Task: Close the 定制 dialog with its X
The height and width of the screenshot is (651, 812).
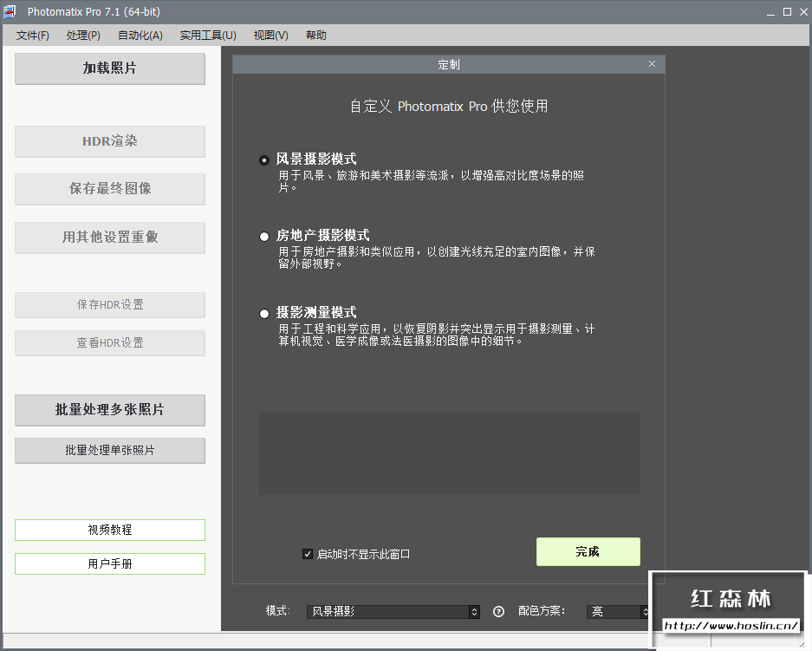Action: click(652, 63)
